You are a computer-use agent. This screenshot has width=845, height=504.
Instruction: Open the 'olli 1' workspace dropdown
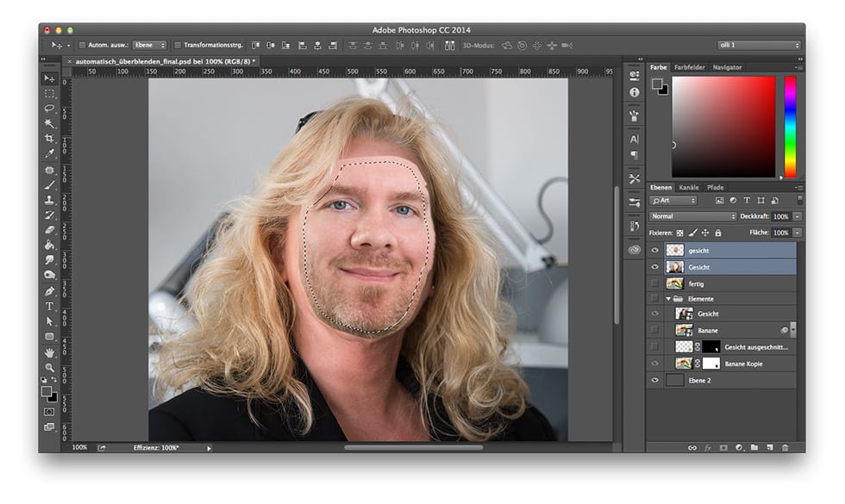pos(759,45)
